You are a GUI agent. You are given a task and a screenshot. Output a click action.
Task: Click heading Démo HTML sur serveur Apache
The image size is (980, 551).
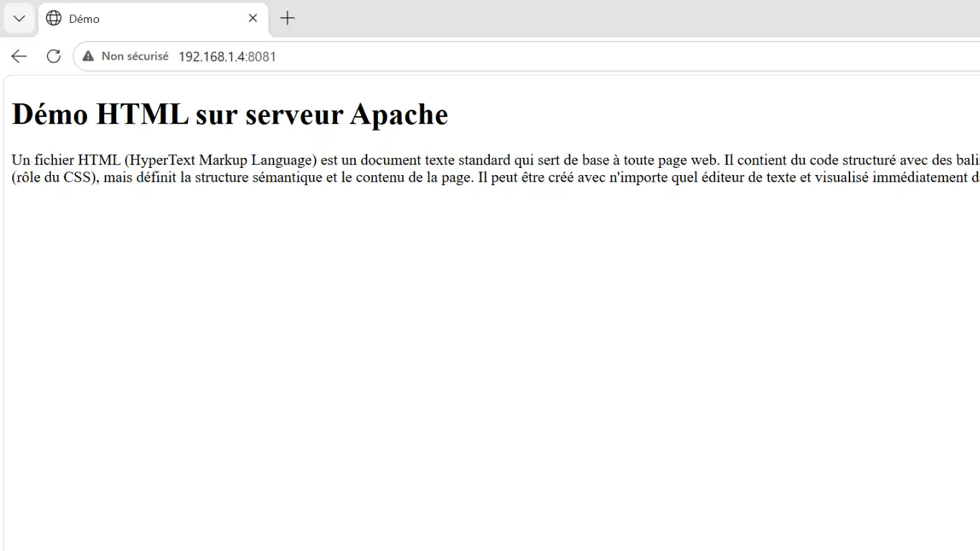(x=230, y=114)
